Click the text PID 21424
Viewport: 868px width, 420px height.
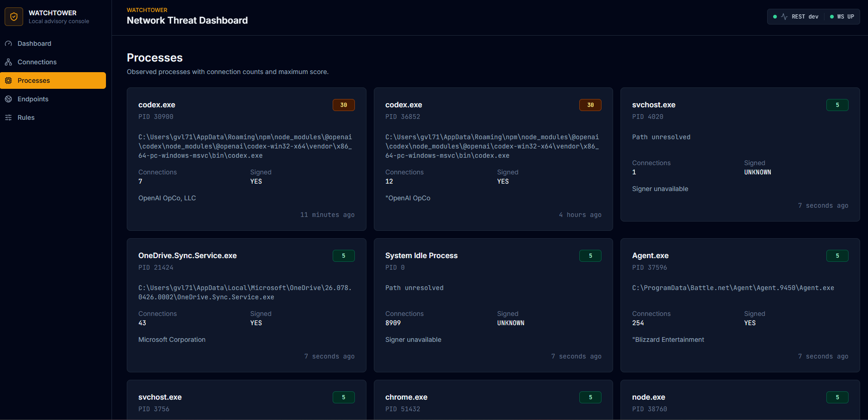tap(156, 268)
